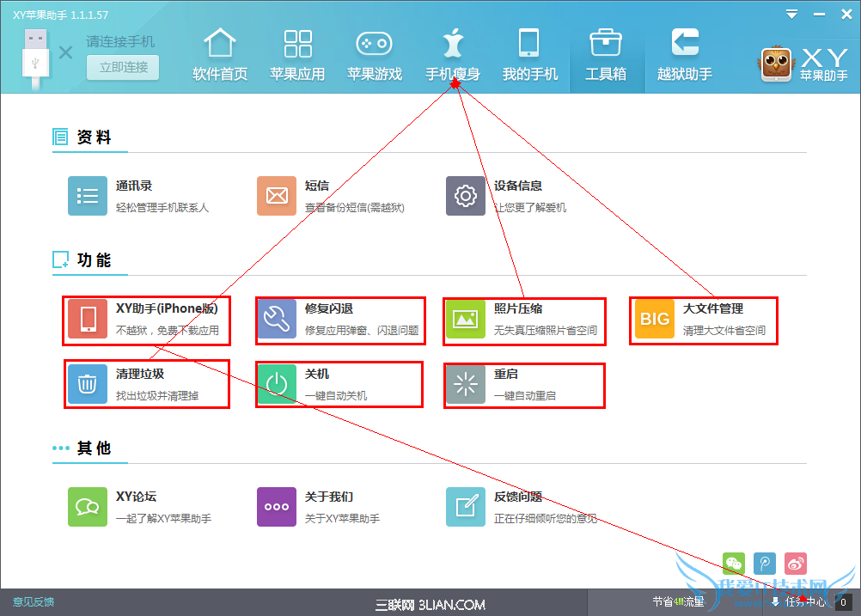Viewport: 861px width, 616px height.
Task: Click the 节省流量 status entry
Action: pos(678,601)
